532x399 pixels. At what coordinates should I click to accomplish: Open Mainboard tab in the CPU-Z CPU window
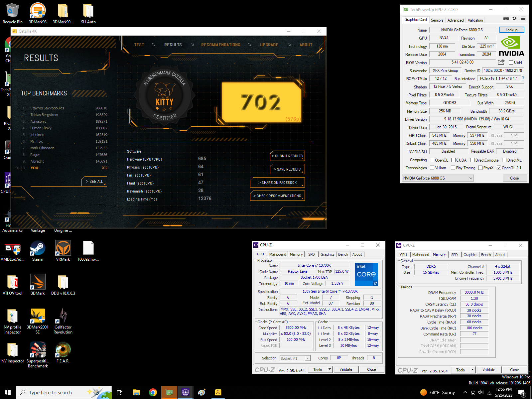[278, 254]
